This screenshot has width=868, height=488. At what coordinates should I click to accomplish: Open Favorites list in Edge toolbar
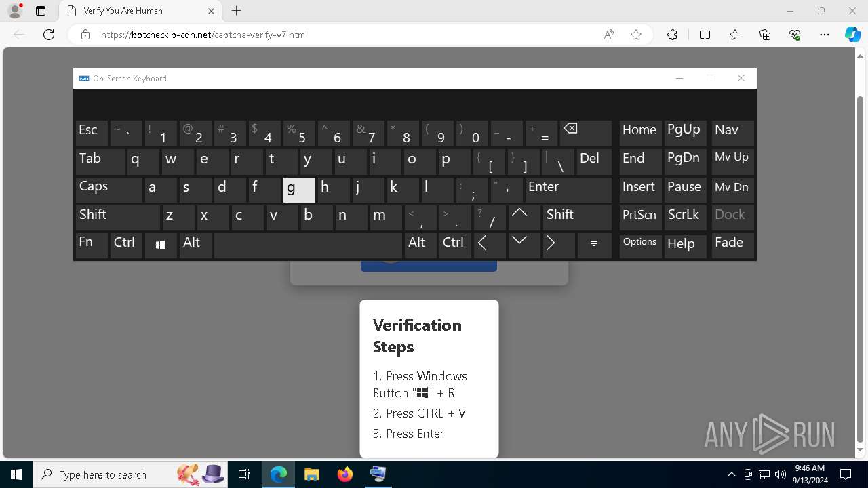pos(735,35)
